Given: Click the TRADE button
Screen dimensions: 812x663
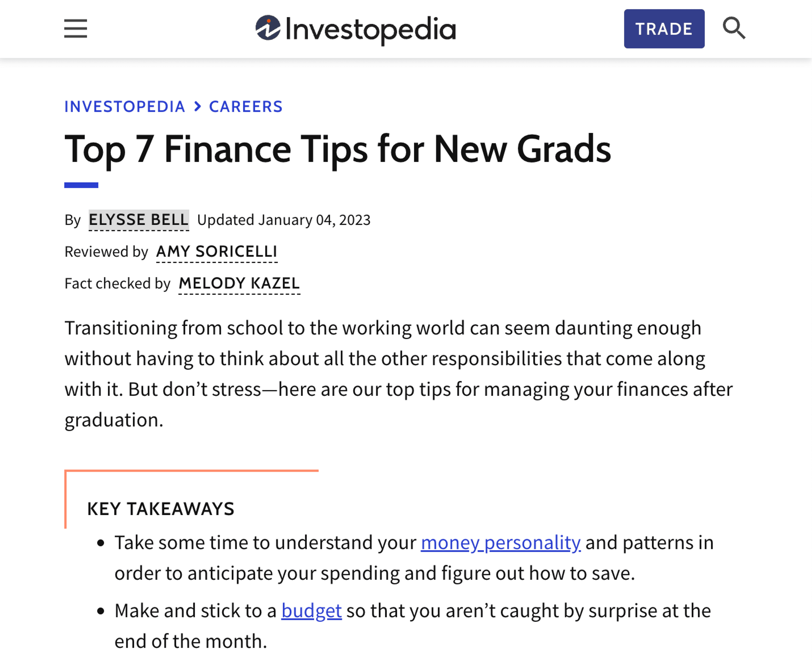Looking at the screenshot, I should click(x=664, y=29).
